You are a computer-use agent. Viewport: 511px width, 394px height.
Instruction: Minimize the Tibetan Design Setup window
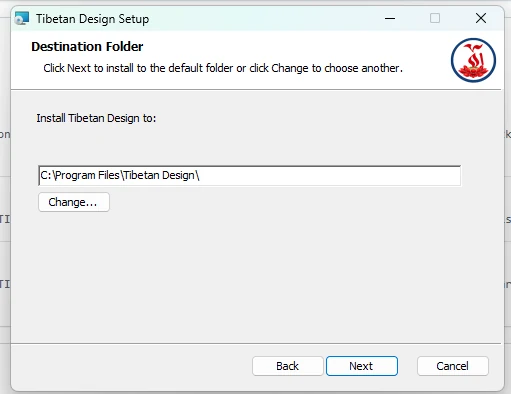coord(390,18)
